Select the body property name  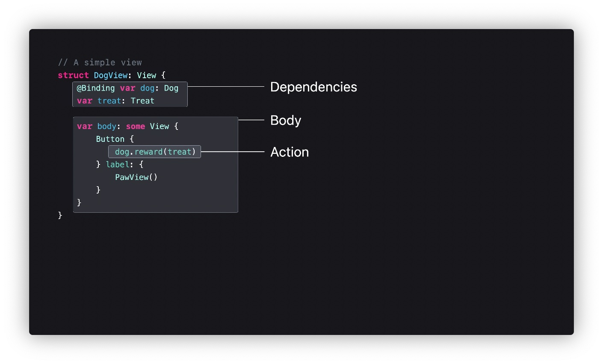106,126
